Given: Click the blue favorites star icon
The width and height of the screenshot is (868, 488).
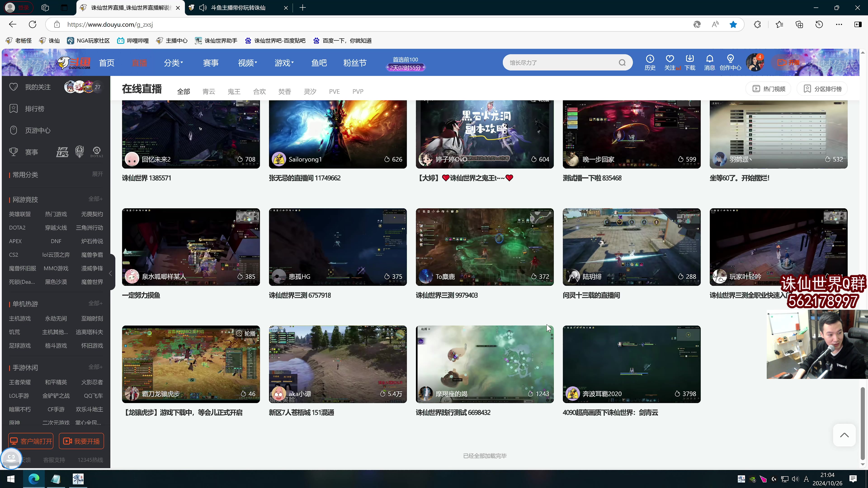Looking at the screenshot, I should [x=733, y=24].
